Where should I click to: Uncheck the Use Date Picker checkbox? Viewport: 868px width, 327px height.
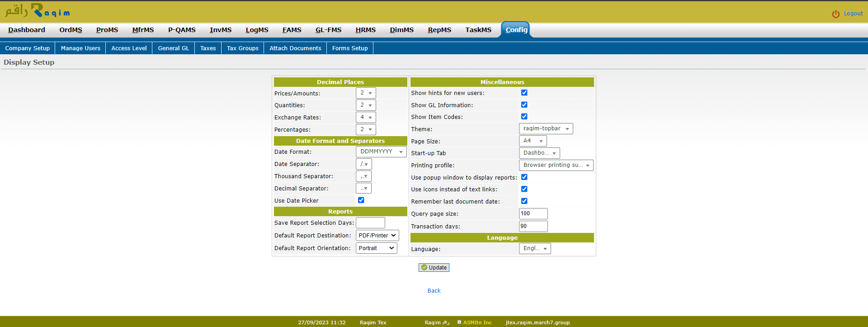point(361,200)
